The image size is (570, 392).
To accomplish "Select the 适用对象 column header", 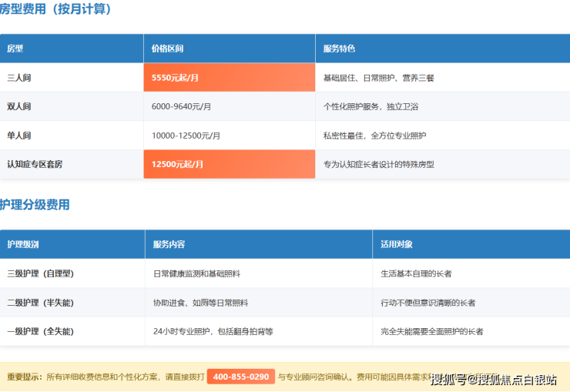I will (x=396, y=244).
